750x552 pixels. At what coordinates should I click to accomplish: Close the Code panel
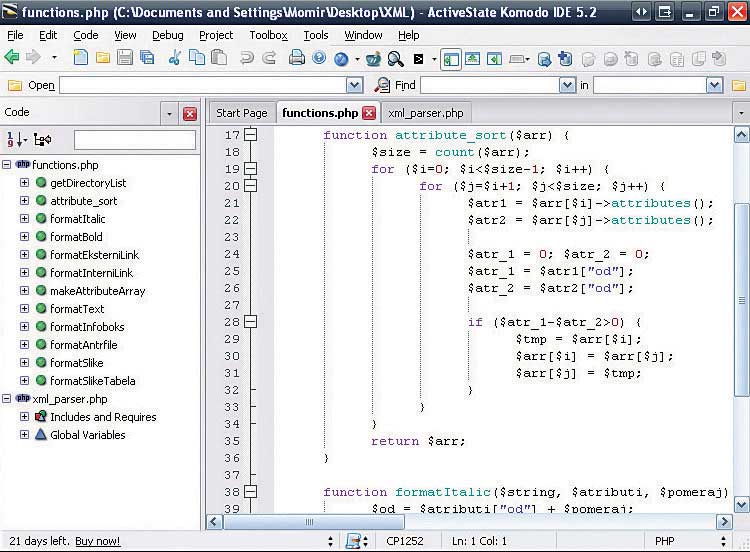[190, 114]
